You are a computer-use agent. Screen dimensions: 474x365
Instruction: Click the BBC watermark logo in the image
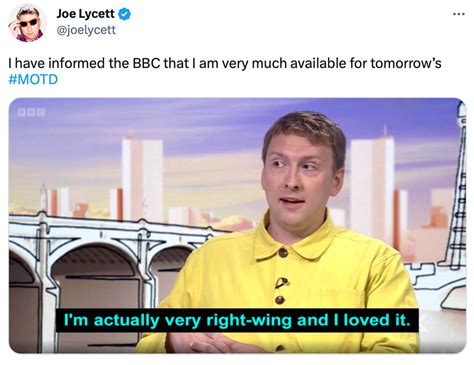pos(32,112)
